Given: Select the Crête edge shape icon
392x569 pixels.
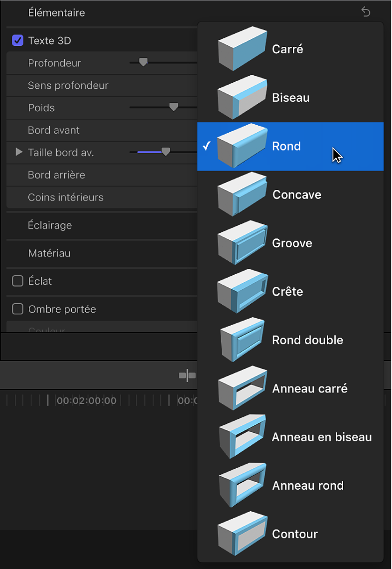Looking at the screenshot, I should pyautogui.click(x=243, y=292).
